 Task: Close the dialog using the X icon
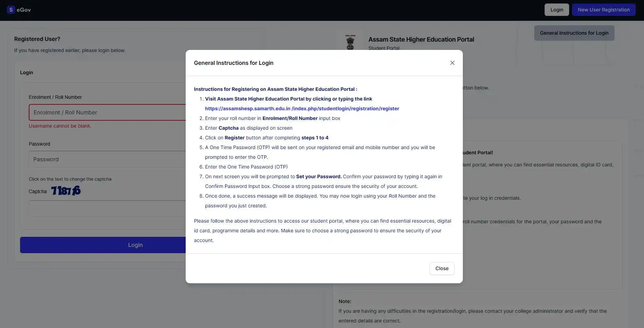pos(452,63)
